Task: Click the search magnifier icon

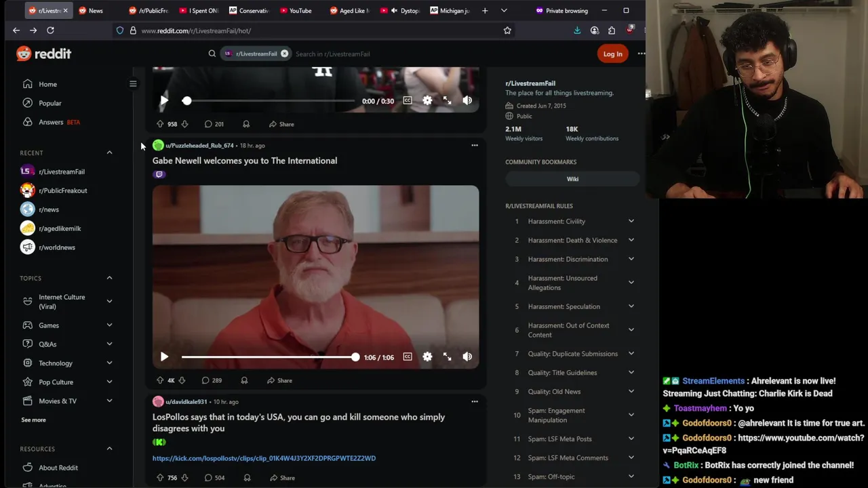Action: (x=212, y=54)
